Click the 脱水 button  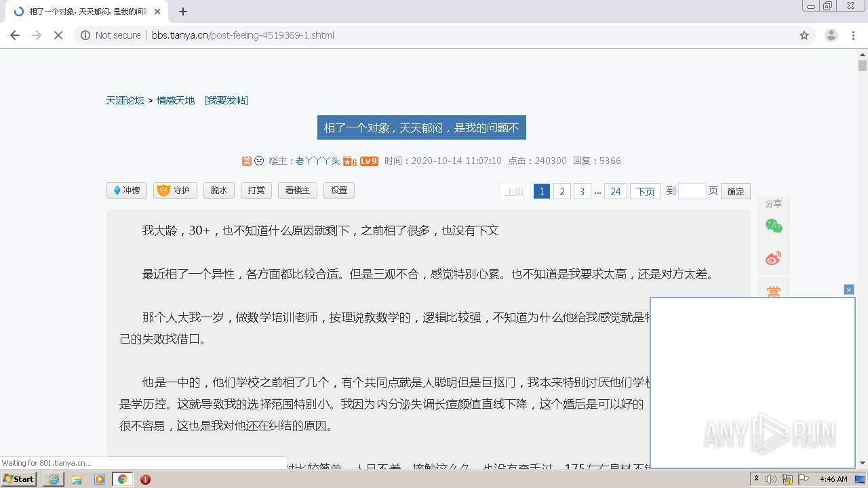click(x=219, y=190)
